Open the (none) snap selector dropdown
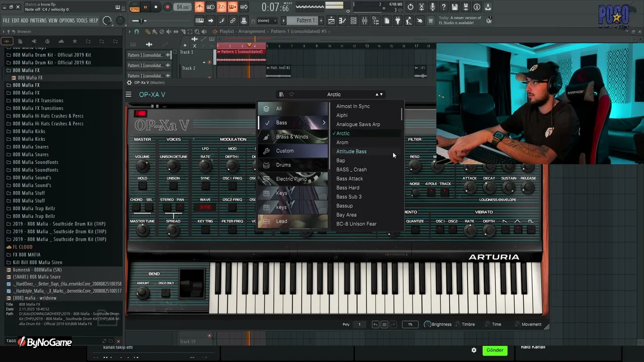This screenshot has width=644, height=362. point(266,21)
